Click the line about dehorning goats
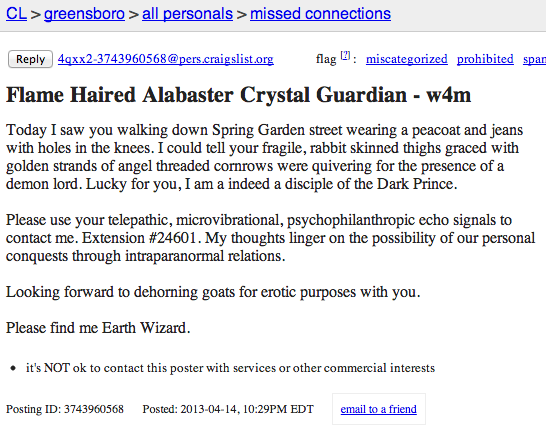Screen dimensions: 546x436 tap(213, 292)
